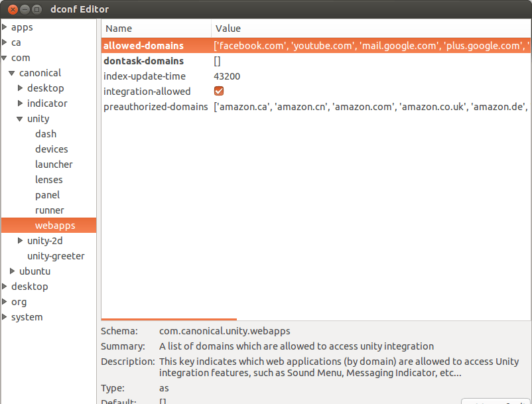
Task: Select the dash schema entry
Action: tap(46, 134)
